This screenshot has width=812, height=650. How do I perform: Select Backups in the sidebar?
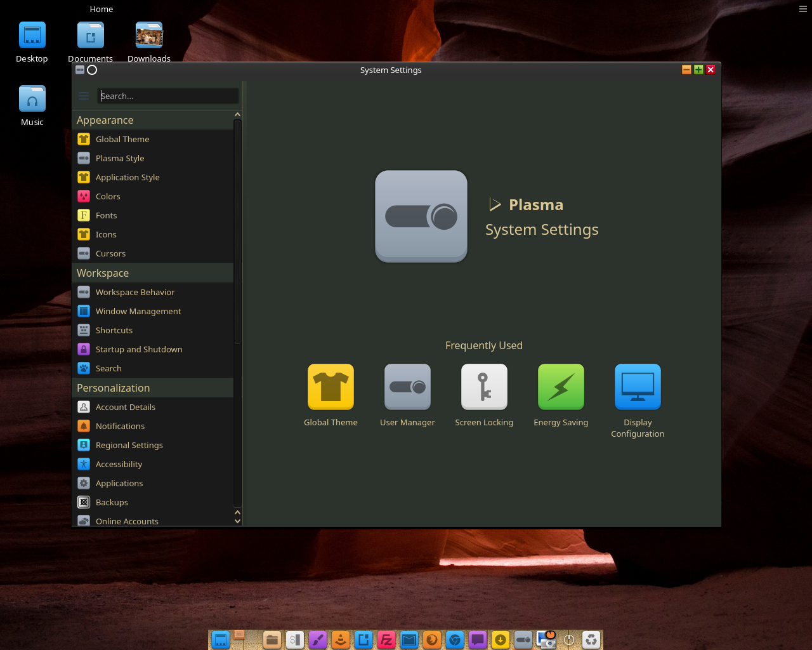pyautogui.click(x=153, y=502)
